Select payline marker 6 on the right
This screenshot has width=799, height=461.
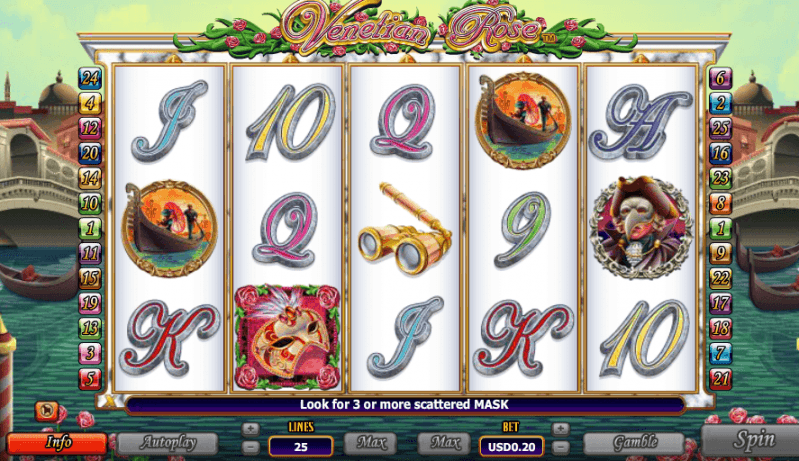click(x=720, y=78)
